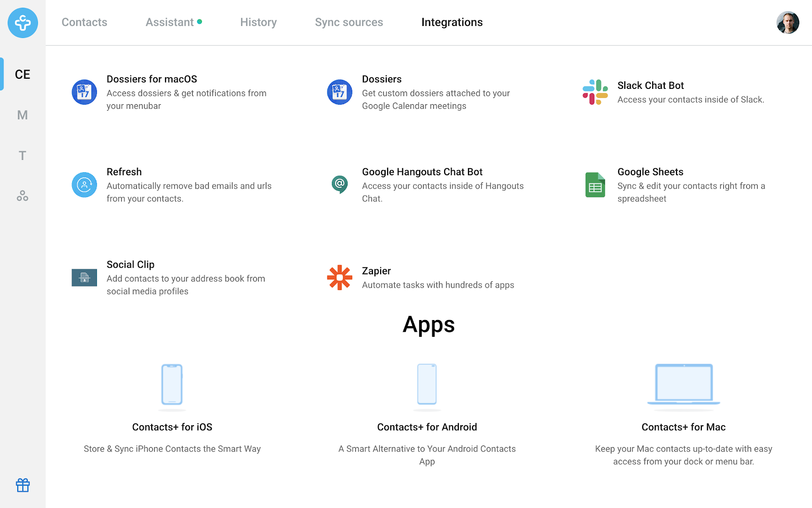Click the Contacts+ logo icon

coord(23,23)
